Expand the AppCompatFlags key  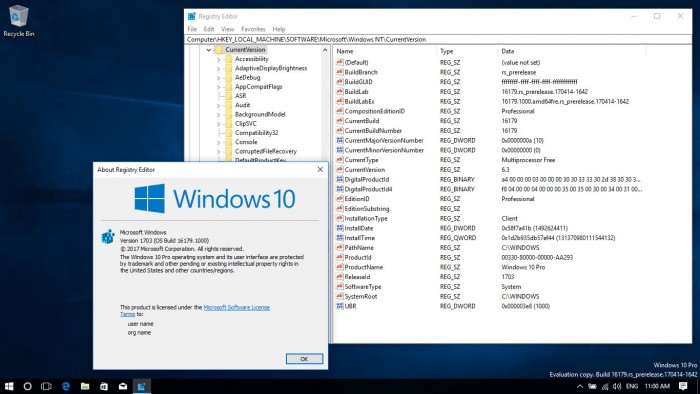point(218,87)
